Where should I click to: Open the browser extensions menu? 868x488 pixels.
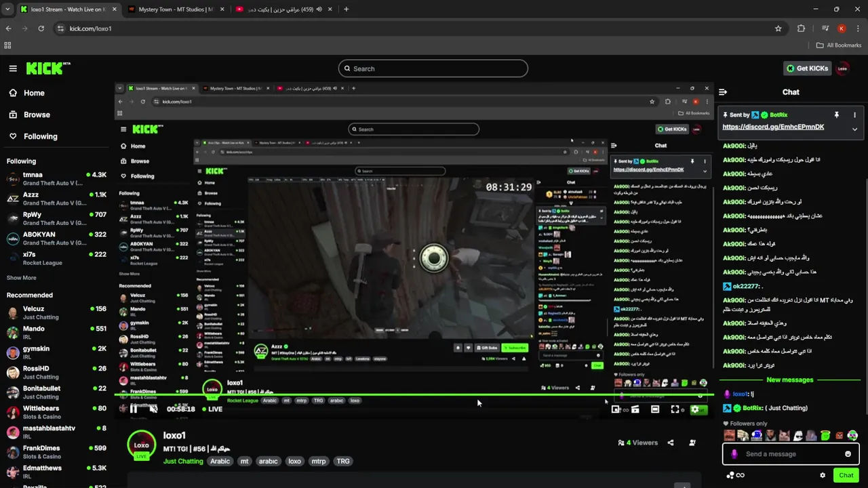[x=802, y=28]
